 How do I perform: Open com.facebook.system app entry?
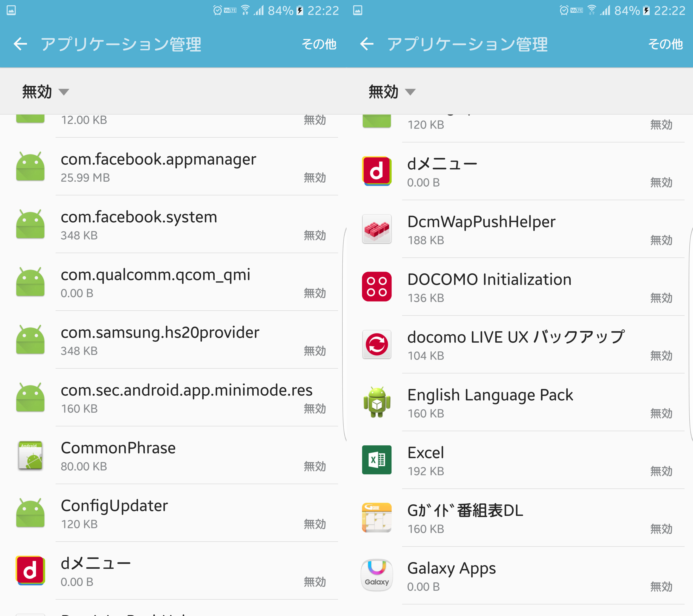tap(173, 224)
